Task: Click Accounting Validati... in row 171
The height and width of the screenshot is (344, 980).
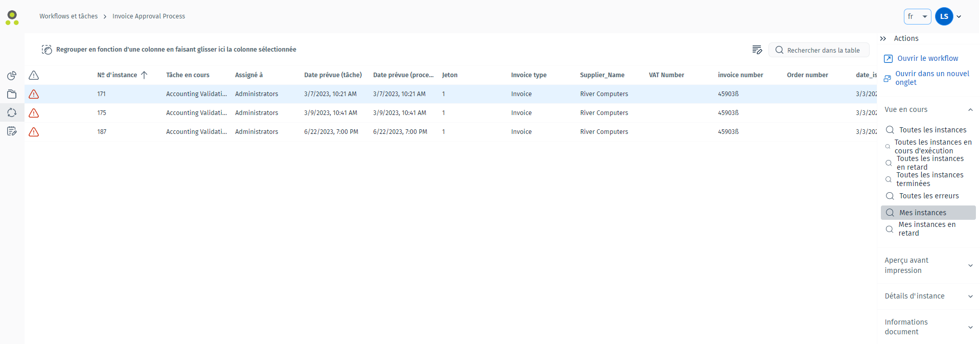Action: click(196, 94)
